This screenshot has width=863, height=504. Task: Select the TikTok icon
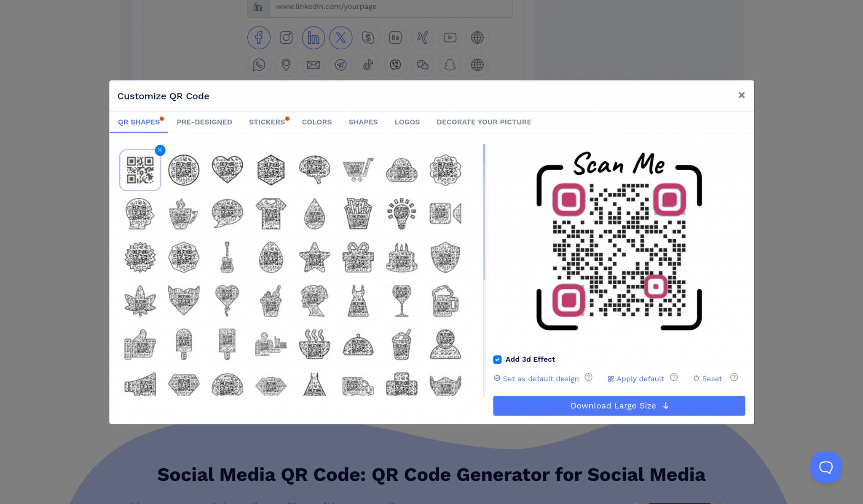368,65
